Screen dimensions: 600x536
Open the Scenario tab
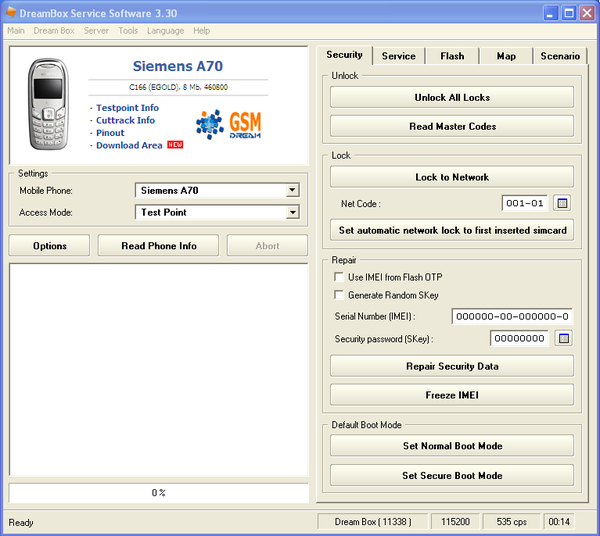coord(559,56)
